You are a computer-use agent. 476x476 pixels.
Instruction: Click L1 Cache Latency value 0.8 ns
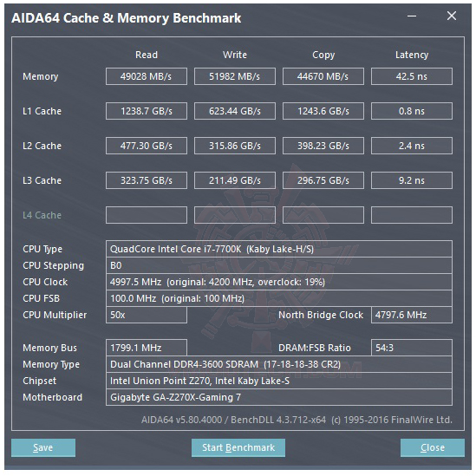coord(412,111)
